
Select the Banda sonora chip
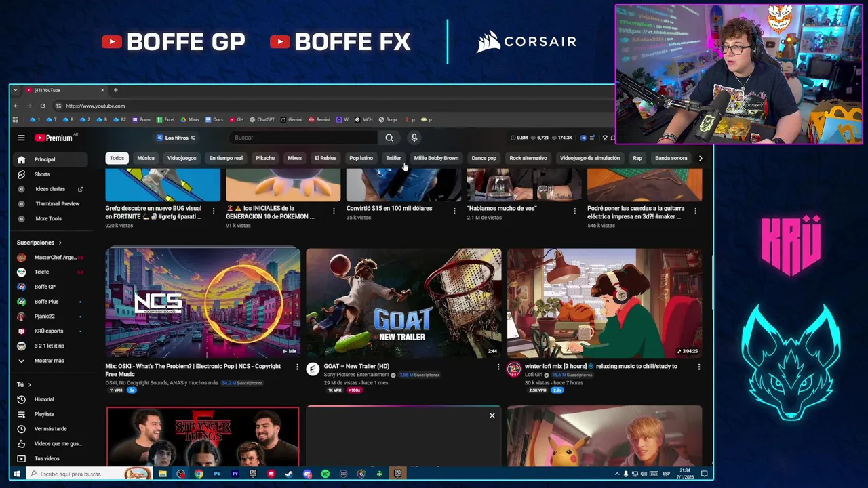coord(671,158)
